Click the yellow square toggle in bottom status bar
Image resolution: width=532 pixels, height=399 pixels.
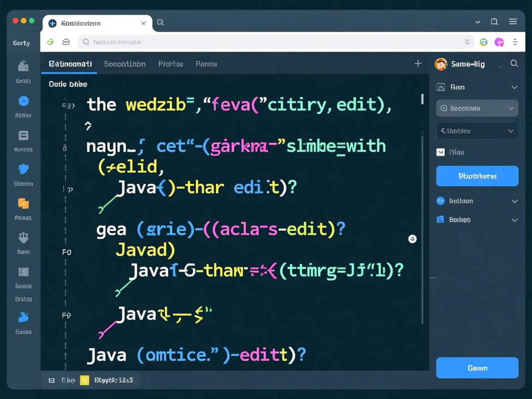coord(84,380)
